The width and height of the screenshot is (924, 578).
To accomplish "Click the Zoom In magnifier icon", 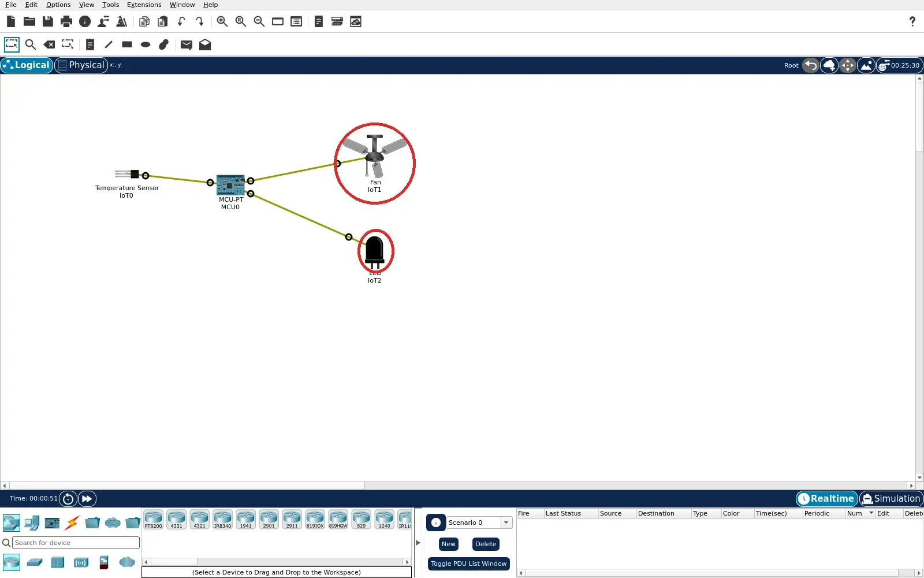I will click(222, 21).
